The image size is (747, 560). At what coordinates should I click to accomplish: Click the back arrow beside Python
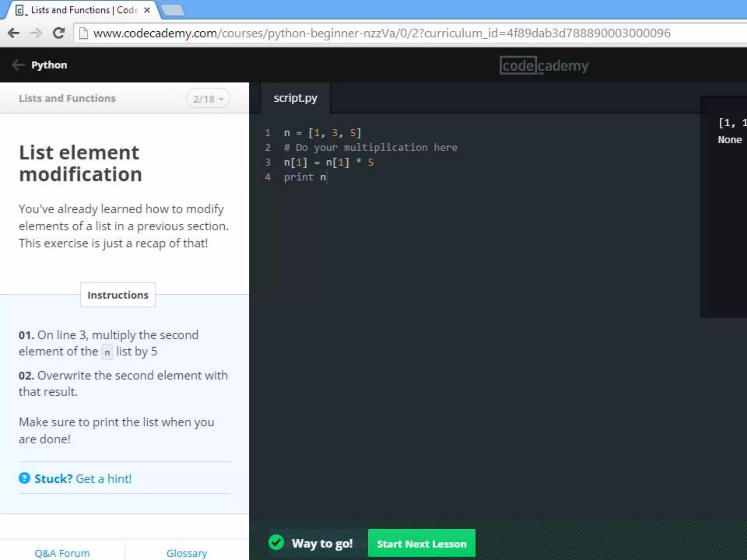[x=18, y=65]
